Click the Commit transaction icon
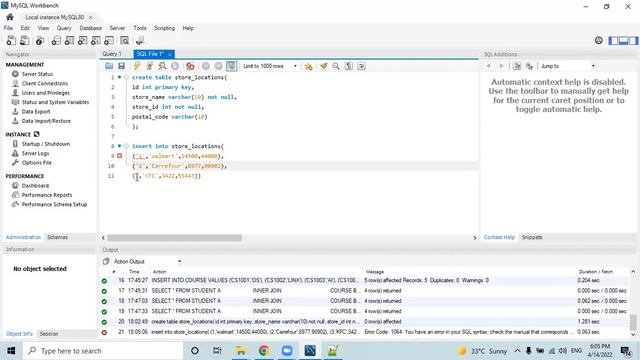The width and height of the screenshot is (640, 360). [x=206, y=66]
